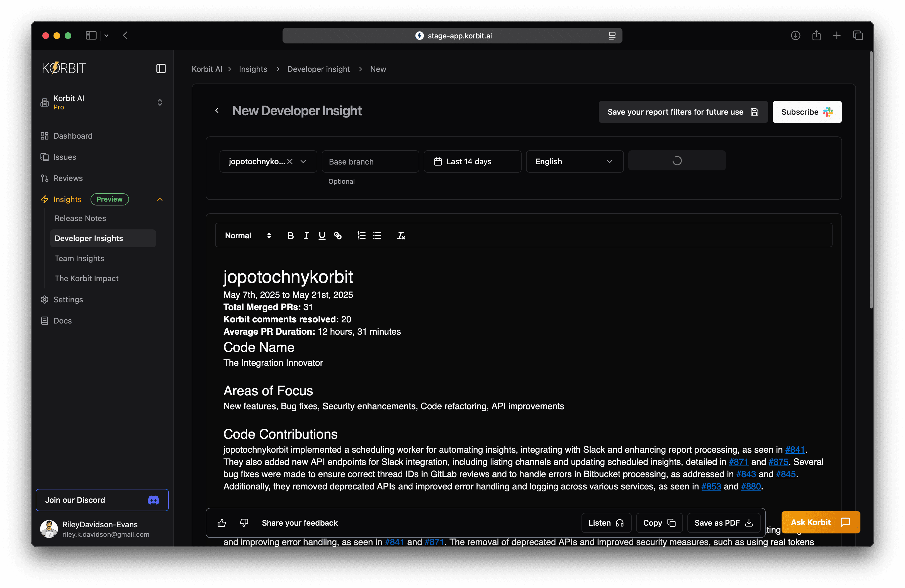Toggle italic formatting in editor toolbar

coord(306,236)
